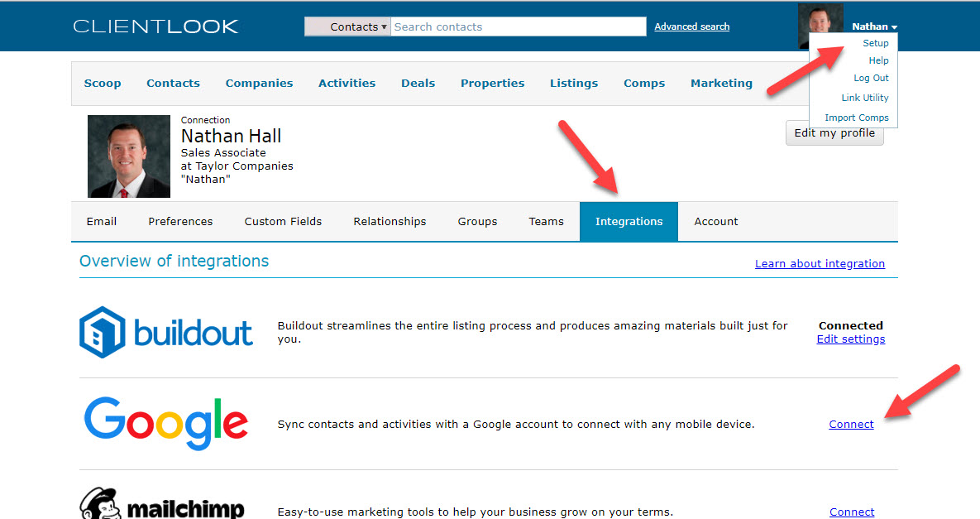Go to Activities in the main nav

347,83
